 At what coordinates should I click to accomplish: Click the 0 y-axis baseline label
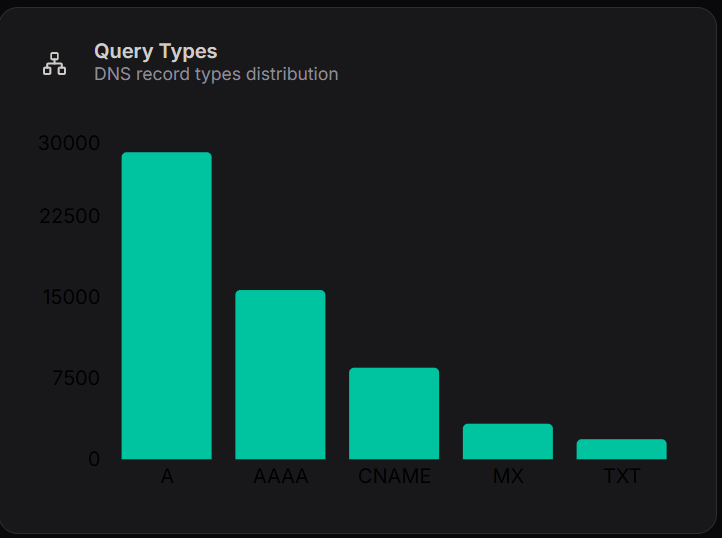[94, 459]
